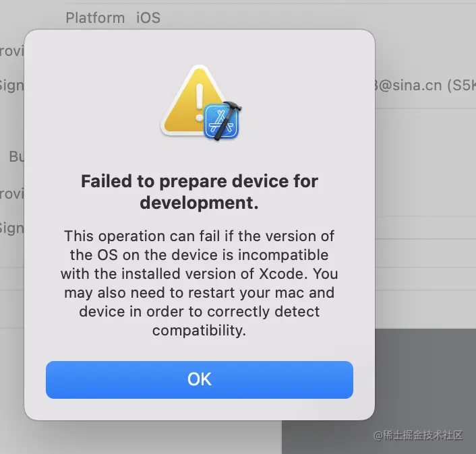476x454 pixels.
Task: Click the Xcode hammer badge icon
Action: (222, 121)
